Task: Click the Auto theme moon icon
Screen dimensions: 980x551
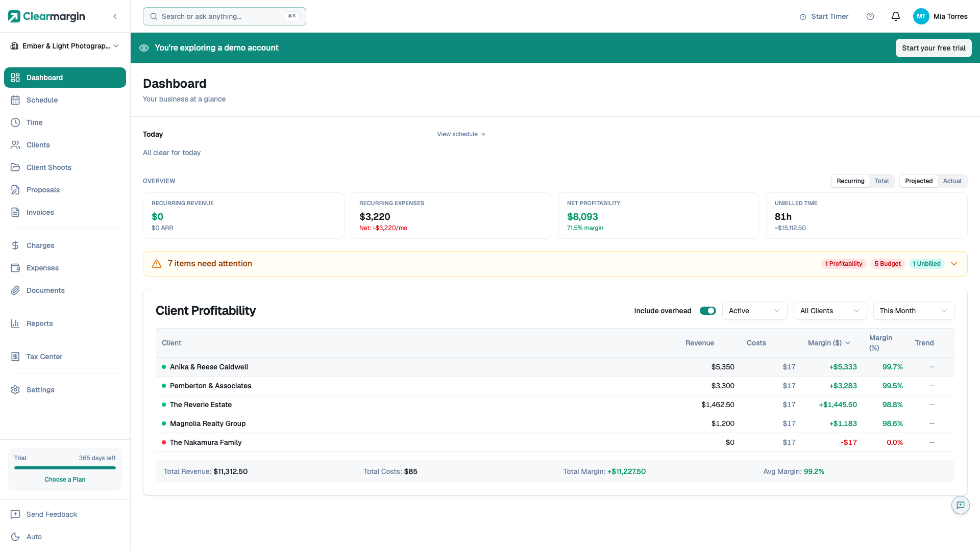Action: click(x=15, y=537)
